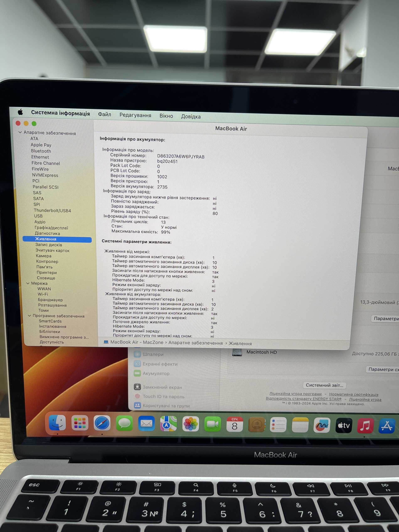Image resolution: width=399 pixels, height=532 pixels.
Task: Select Bluetooth in hardware sidebar
Action: [41, 151]
